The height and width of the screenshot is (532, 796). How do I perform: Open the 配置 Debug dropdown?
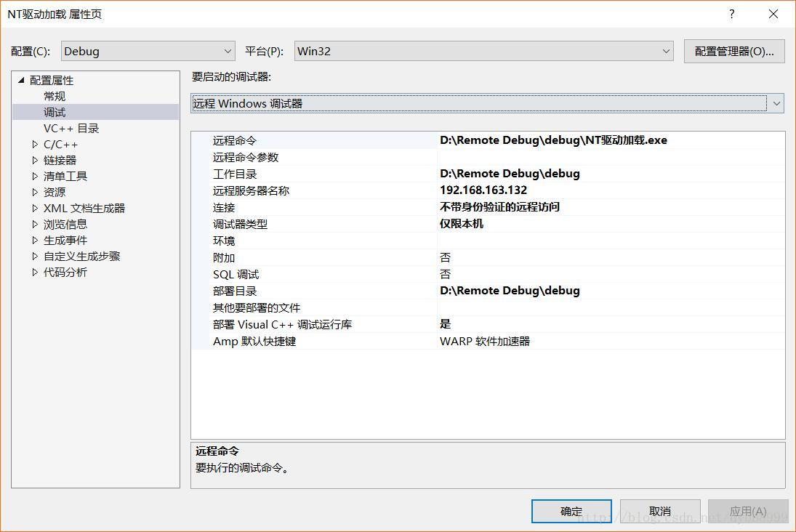[229, 51]
